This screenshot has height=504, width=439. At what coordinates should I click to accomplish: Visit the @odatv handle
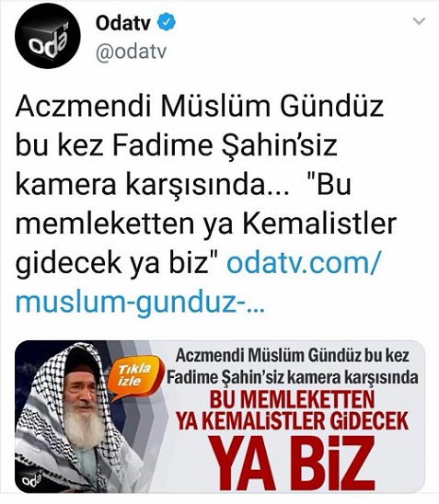point(132,52)
